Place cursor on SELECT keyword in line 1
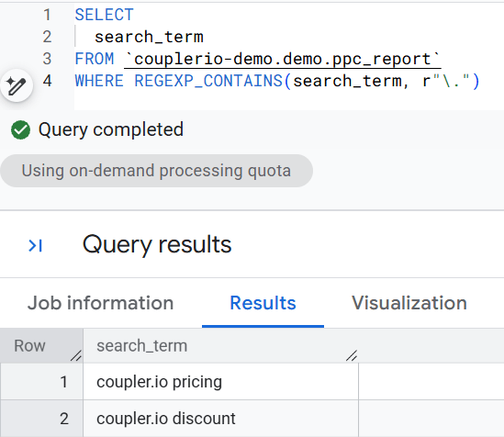504x437 pixels. click(x=104, y=15)
